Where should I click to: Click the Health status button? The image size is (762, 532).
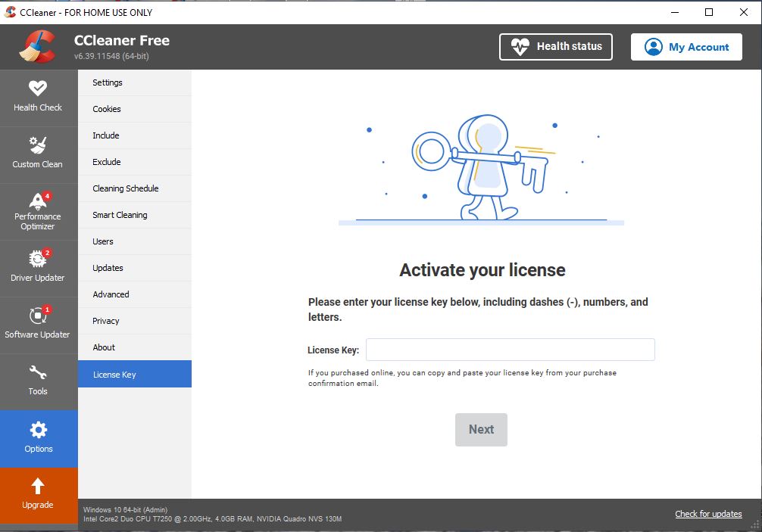pyautogui.click(x=556, y=47)
